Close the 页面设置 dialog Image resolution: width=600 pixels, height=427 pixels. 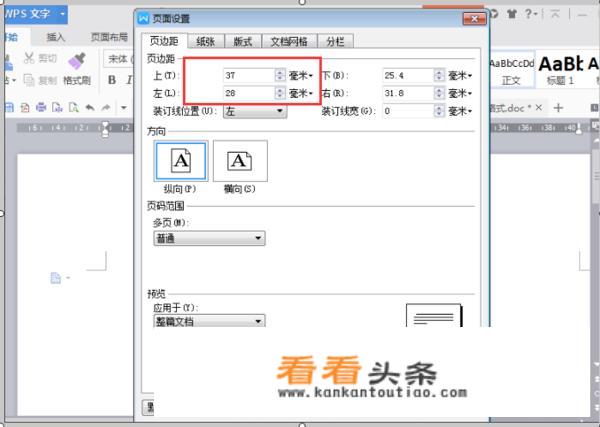click(x=474, y=18)
